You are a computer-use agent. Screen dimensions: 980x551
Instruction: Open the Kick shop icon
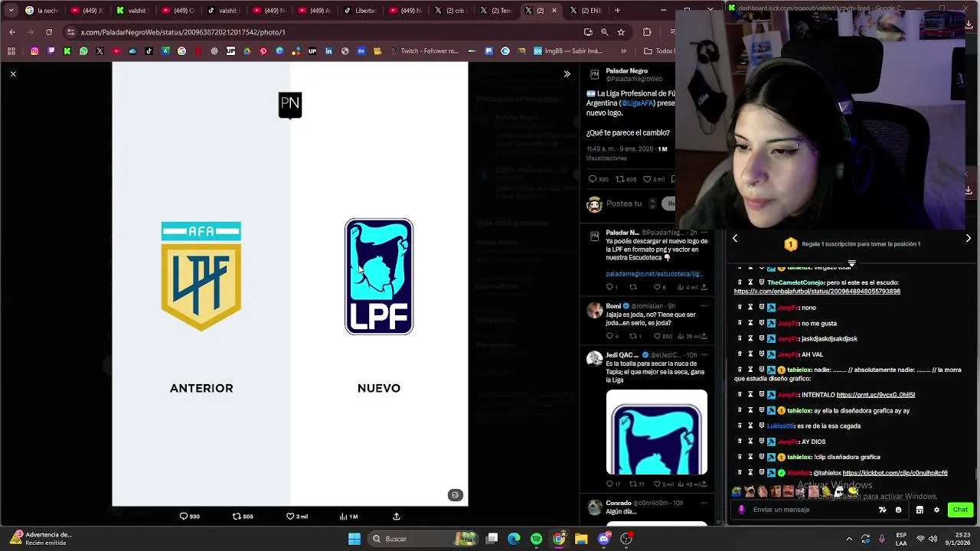(x=920, y=510)
